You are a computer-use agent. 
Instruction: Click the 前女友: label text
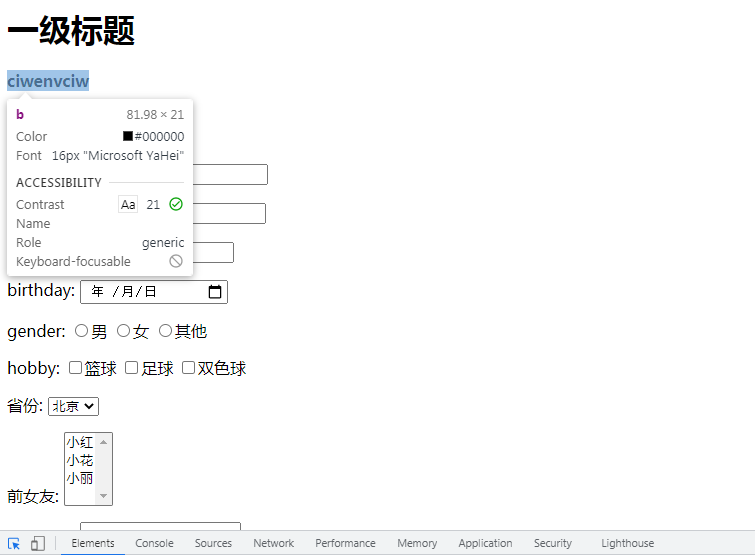point(33,496)
